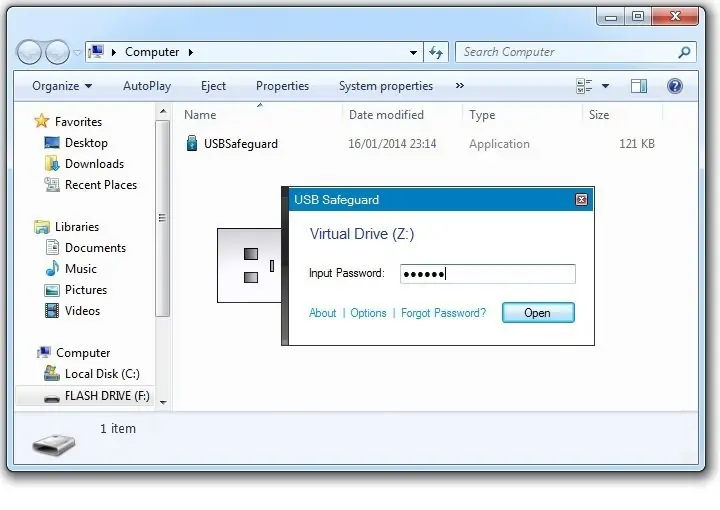This screenshot has height=510, width=720.
Task: Open the address bar history dropdown
Action: click(x=413, y=52)
